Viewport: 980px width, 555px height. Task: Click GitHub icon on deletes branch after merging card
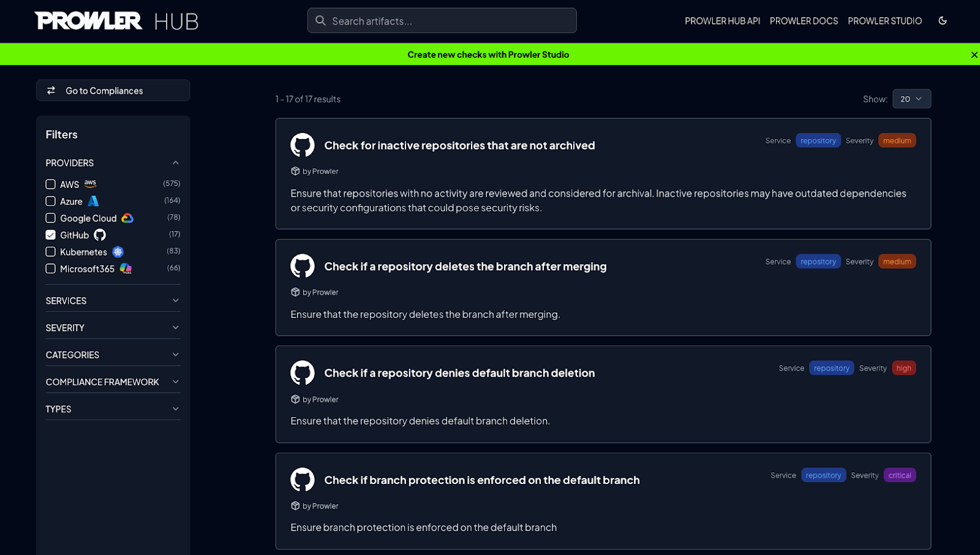303,266
